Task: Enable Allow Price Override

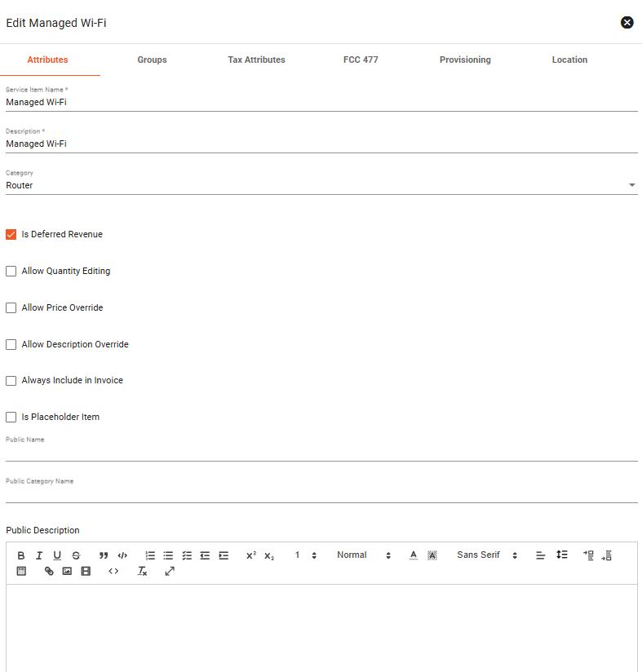Action: pyautogui.click(x=11, y=308)
